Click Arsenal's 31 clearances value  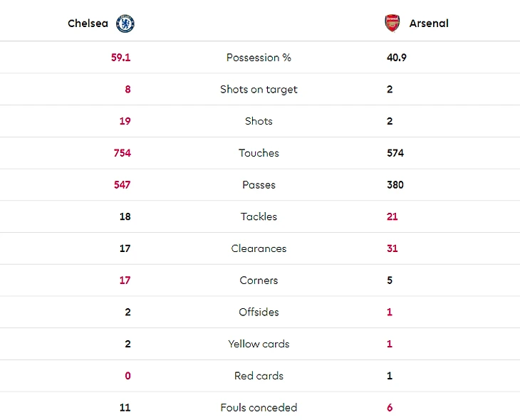coord(392,248)
